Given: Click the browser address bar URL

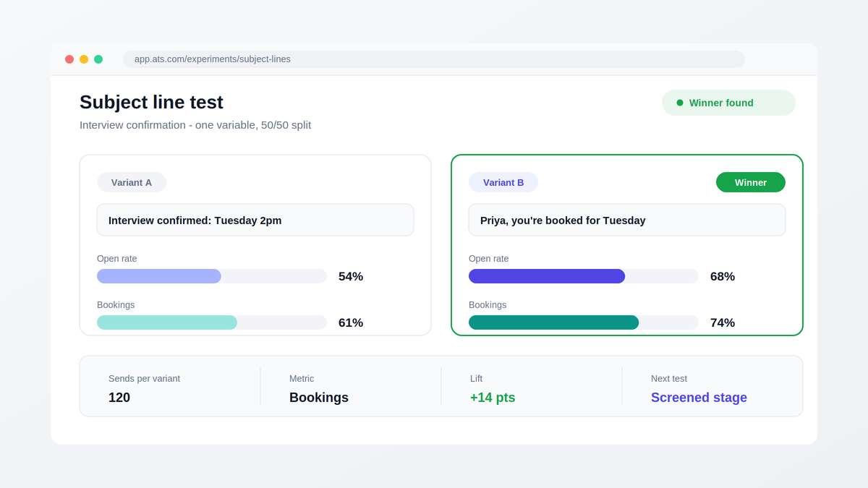Looking at the screenshot, I should click(433, 59).
